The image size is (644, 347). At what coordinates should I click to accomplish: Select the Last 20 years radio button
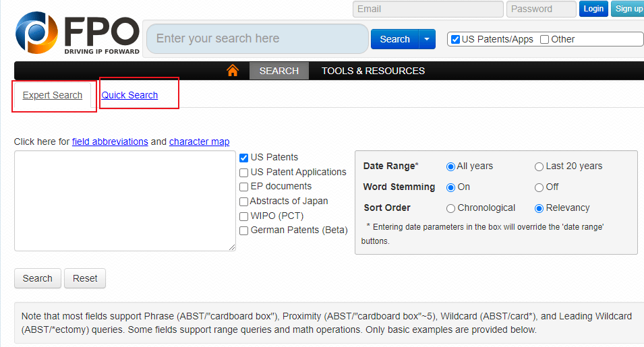[539, 166]
